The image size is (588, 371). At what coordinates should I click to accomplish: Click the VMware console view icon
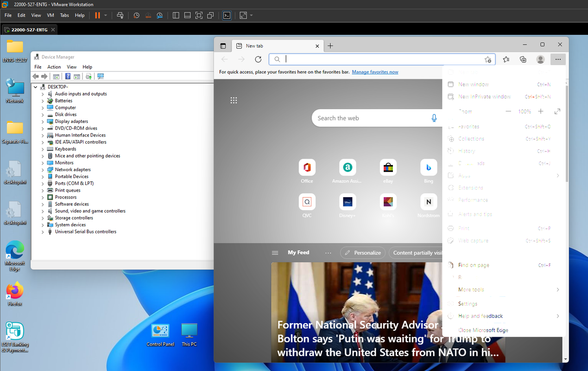coord(227,15)
